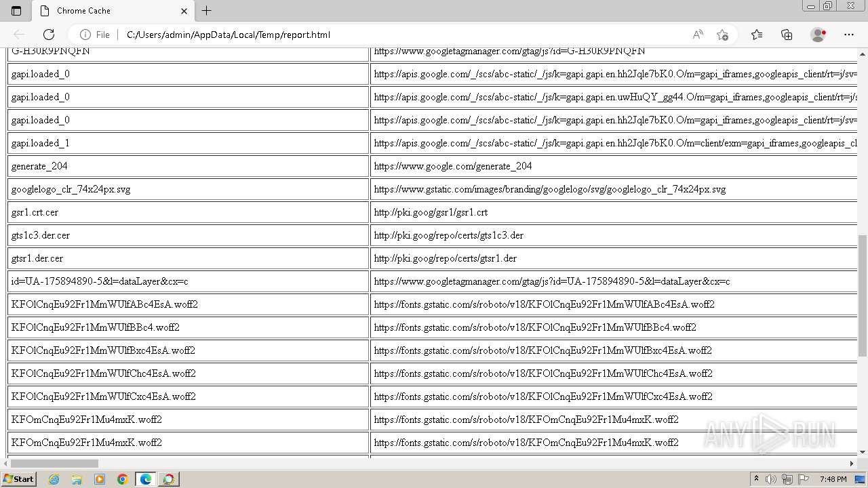Click vertical scrollbar down arrow
Viewport: 868px width, 488px height.
click(x=863, y=452)
